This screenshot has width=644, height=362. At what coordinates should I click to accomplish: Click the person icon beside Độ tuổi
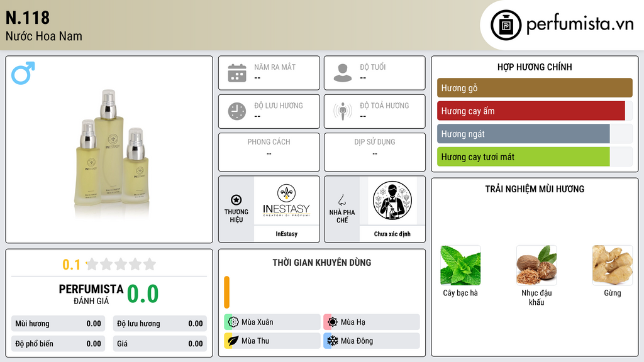pyautogui.click(x=343, y=73)
